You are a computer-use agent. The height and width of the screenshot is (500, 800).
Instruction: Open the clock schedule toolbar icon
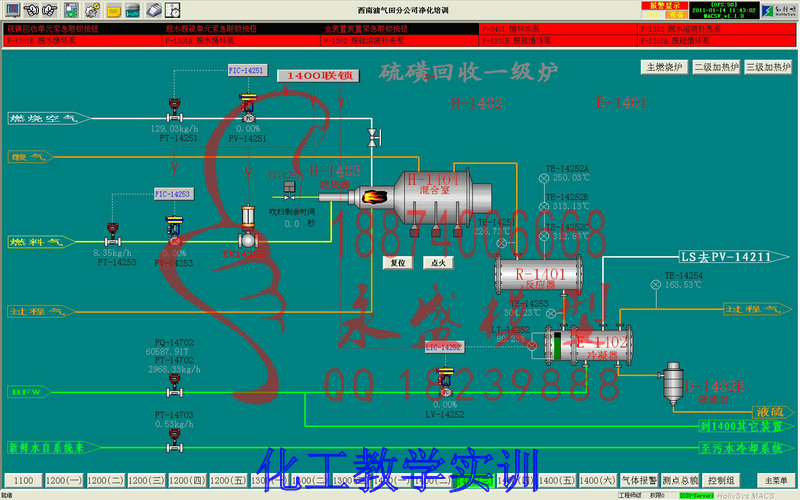coord(173,9)
